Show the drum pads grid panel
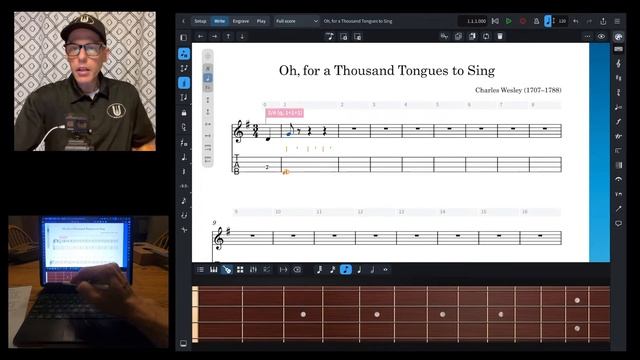Screen dimensions: 640x360 click(240, 269)
